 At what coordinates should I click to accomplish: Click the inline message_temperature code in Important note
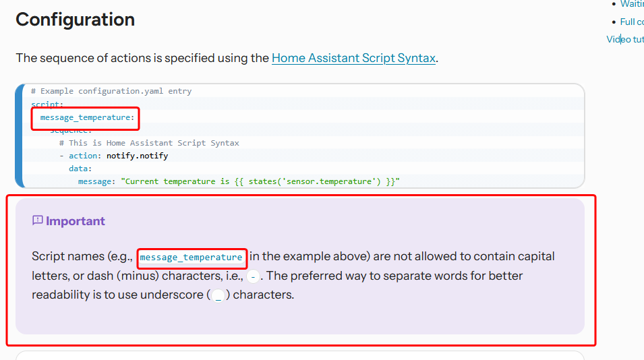191,257
